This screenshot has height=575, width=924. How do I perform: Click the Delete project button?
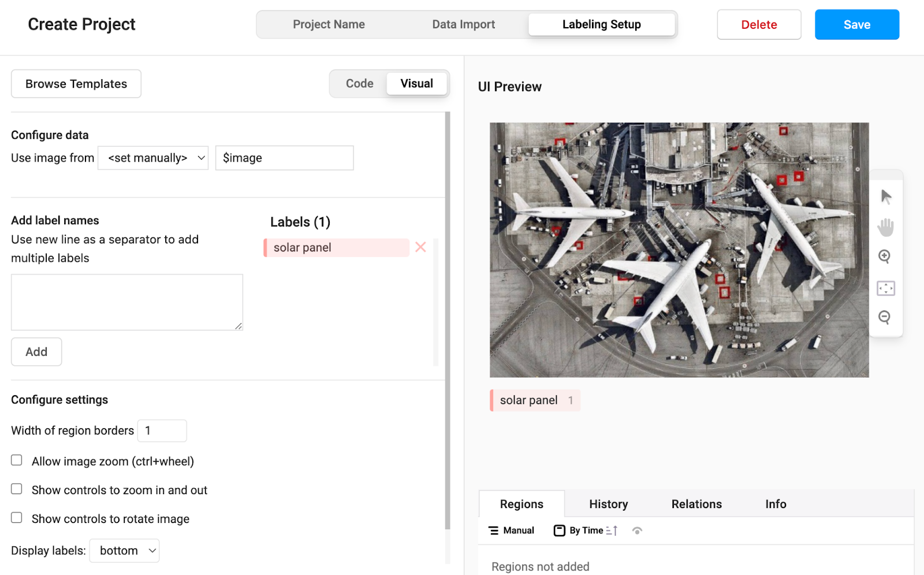click(759, 24)
